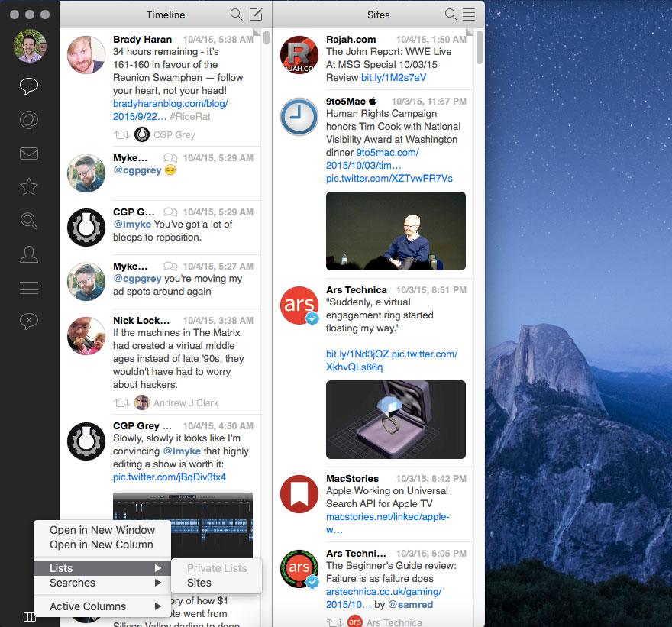Open Mute filters bubble icon in sidebar
The height and width of the screenshot is (627, 672).
click(29, 321)
